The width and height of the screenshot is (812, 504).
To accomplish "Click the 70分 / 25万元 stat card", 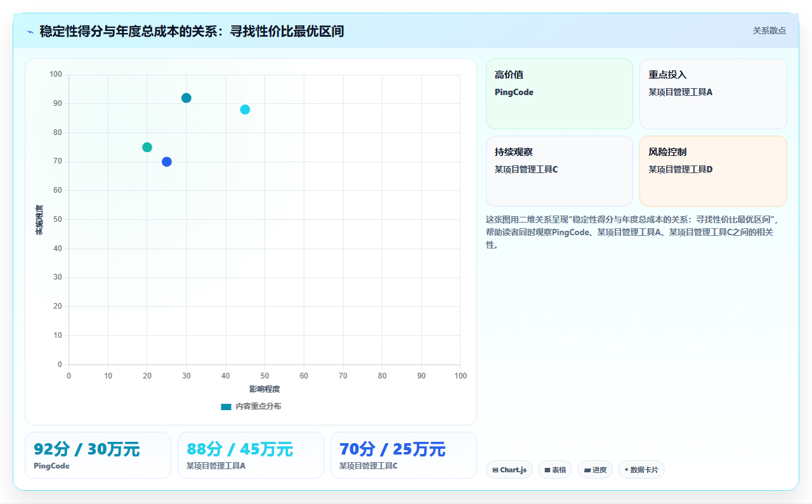I will [x=403, y=455].
